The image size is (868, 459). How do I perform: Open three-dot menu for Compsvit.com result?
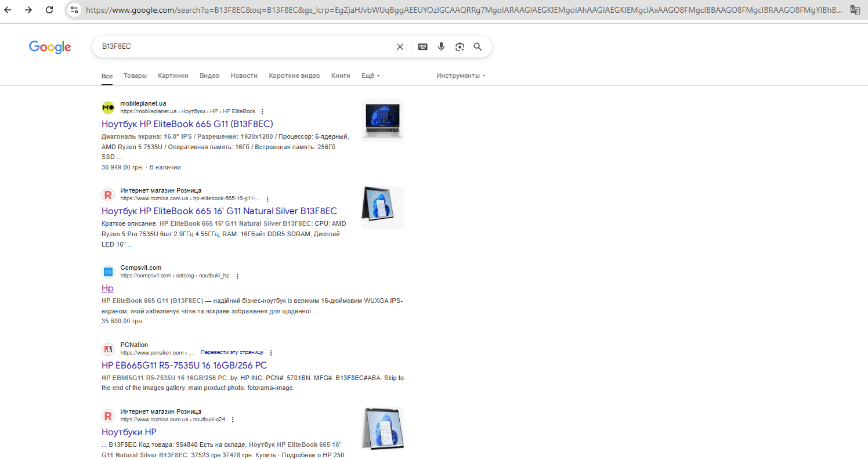(x=237, y=276)
